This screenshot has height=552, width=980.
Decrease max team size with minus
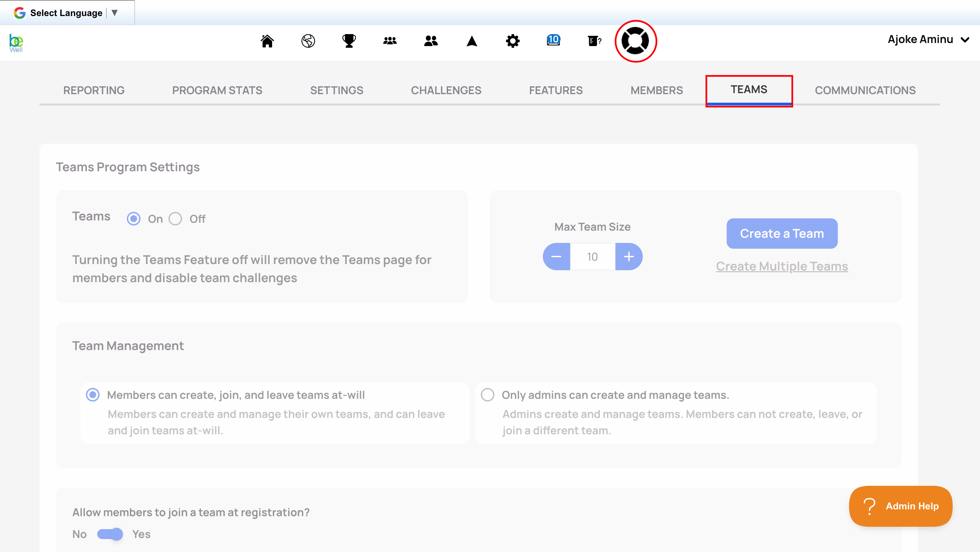point(556,257)
